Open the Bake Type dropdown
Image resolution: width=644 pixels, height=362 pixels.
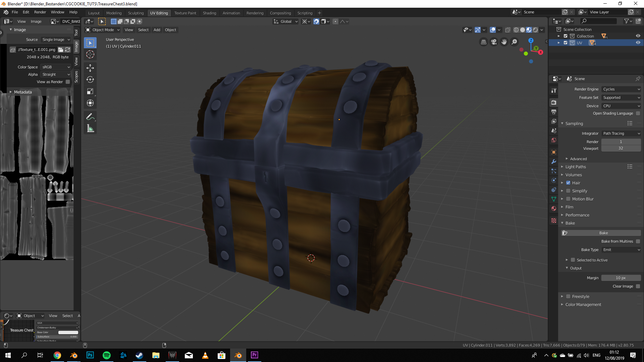621,250
